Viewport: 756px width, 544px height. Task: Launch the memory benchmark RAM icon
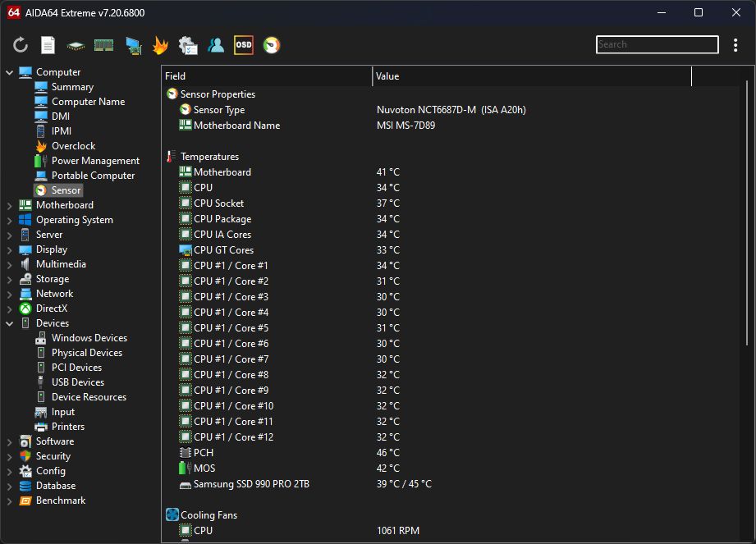pos(103,45)
